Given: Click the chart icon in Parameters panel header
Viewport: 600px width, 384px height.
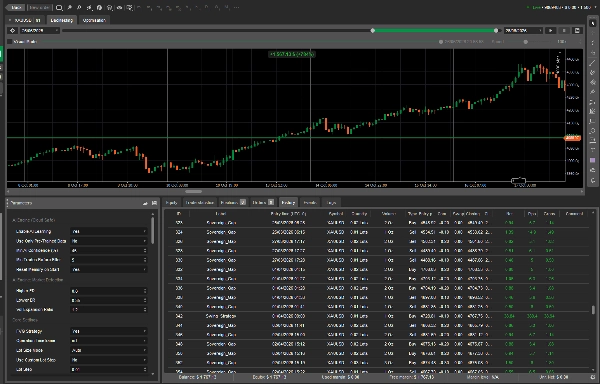Looking at the screenshot, I should click(x=145, y=203).
